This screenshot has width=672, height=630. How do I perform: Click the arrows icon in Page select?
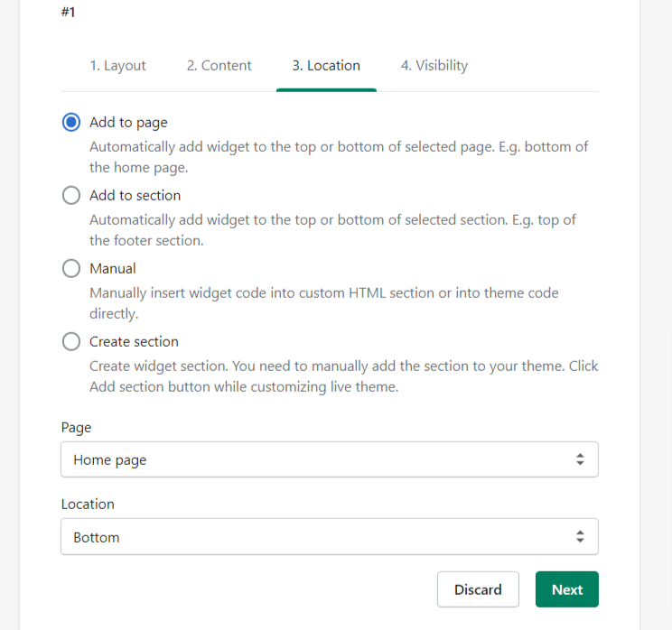(x=580, y=459)
